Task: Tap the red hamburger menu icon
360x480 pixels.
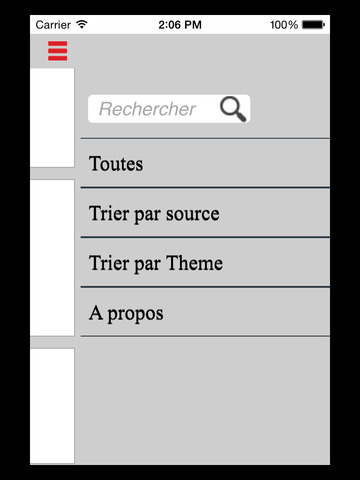Action: click(x=57, y=51)
